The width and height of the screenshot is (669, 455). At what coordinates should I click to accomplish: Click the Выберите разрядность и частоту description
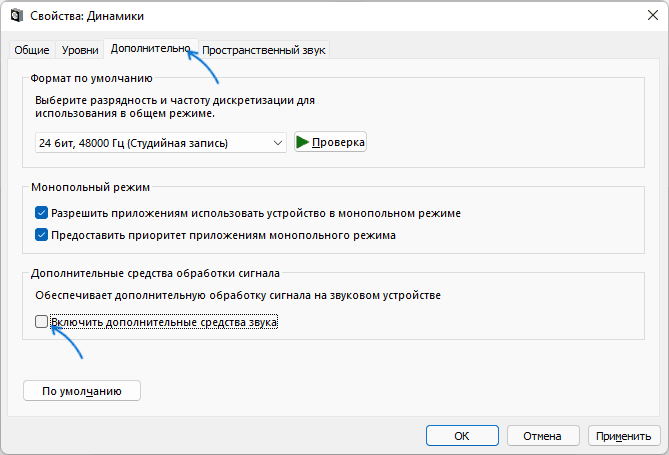[175, 107]
